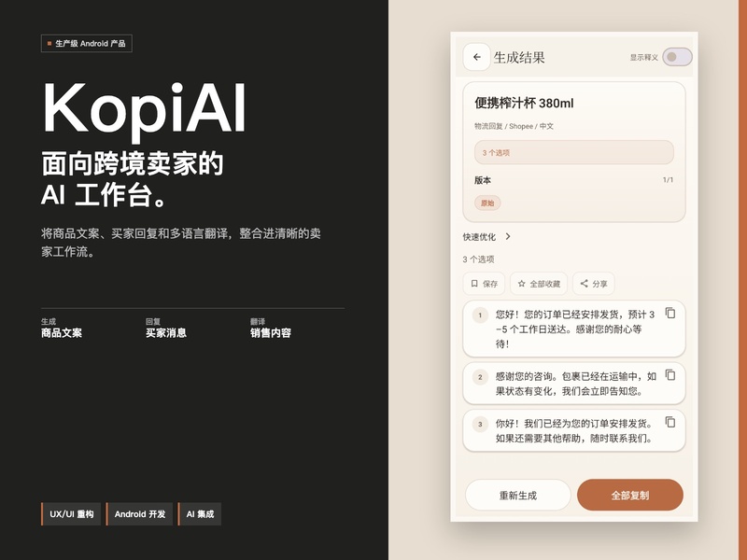Toggle the 显示释义 switch
This screenshot has height=560, width=747.
click(677, 57)
